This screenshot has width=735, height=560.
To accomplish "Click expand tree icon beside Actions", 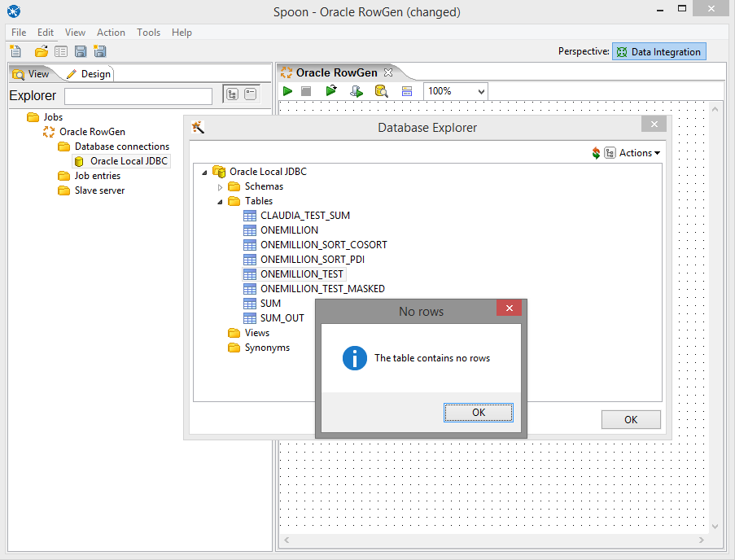I will pos(610,153).
